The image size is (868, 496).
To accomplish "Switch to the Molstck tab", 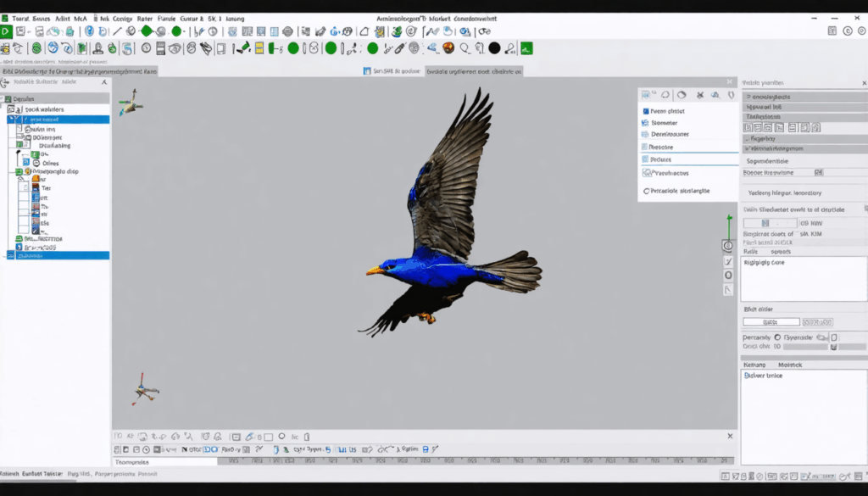I will tap(790, 365).
